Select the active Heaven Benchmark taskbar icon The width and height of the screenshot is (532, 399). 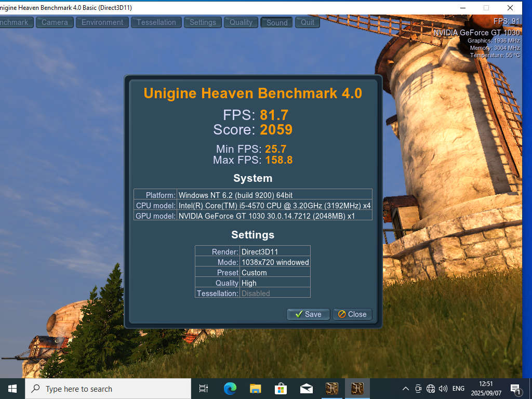(x=357, y=388)
